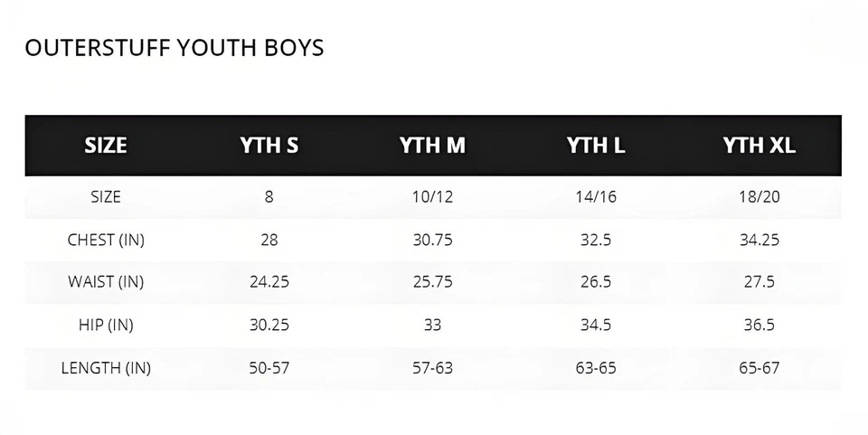Select the YTH M column header

point(432,146)
